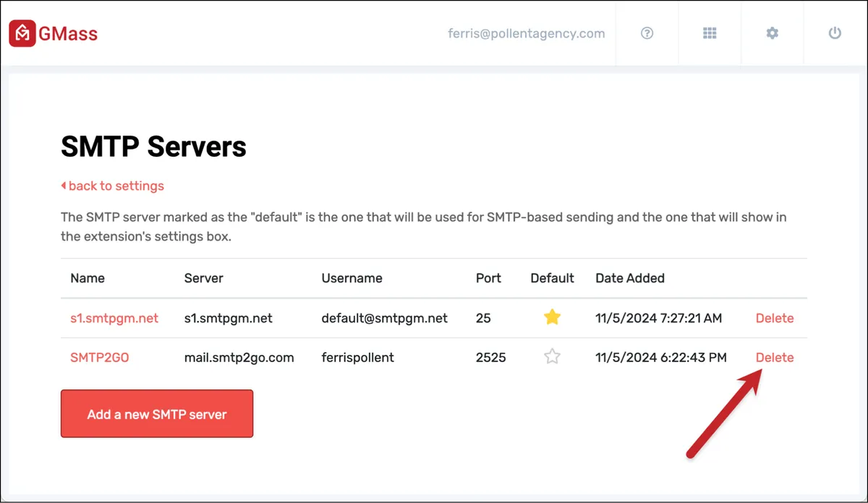Click the Date Added column header
Screen dimensions: 868x503
point(630,278)
